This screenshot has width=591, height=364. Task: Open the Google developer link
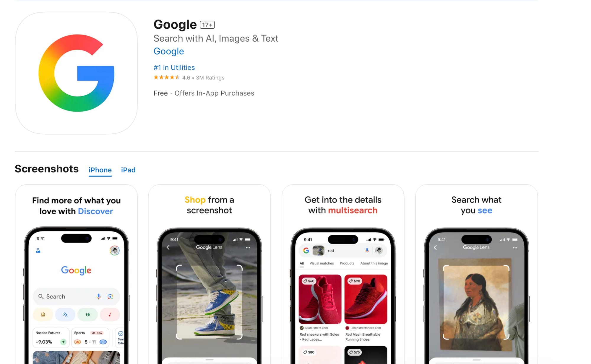point(169,51)
